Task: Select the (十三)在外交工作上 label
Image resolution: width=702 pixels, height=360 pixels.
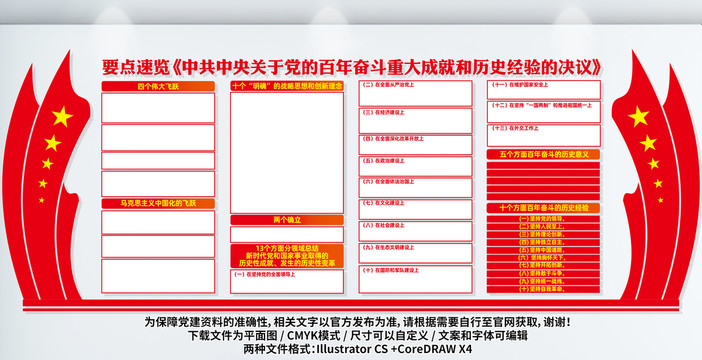Action: [514, 128]
